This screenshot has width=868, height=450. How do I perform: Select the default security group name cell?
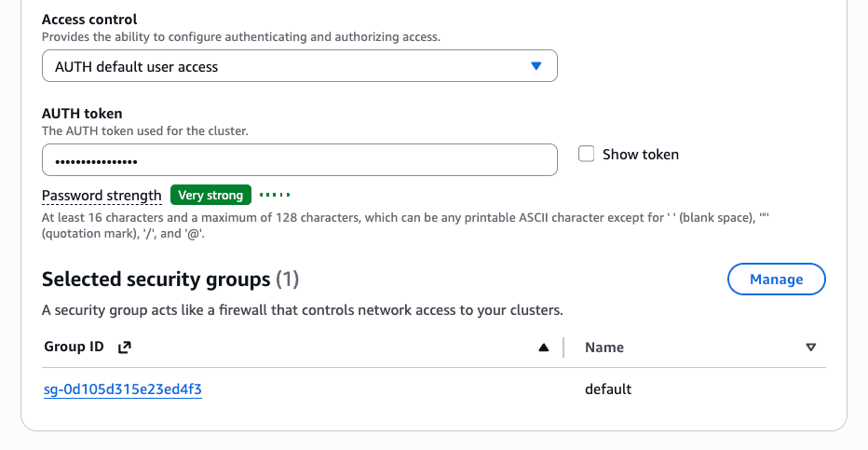[608, 389]
